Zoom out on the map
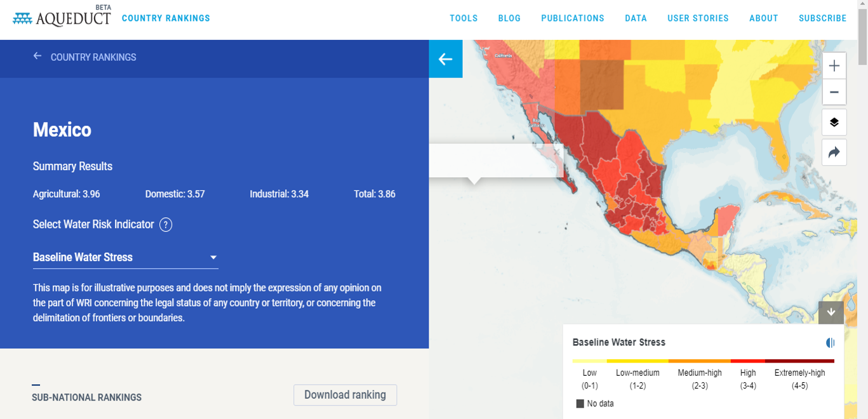This screenshot has width=868, height=419. click(x=834, y=92)
